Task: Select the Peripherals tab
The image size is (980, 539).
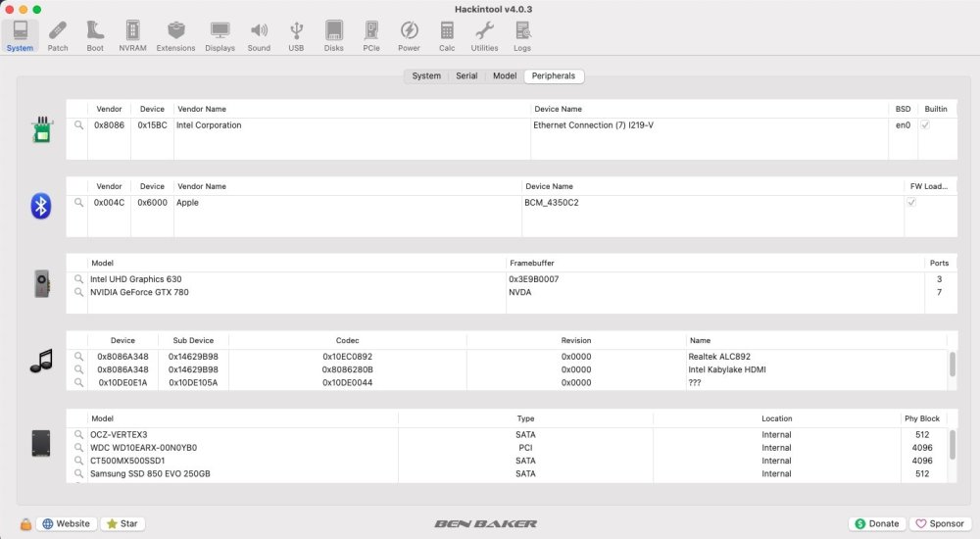Action: tap(553, 75)
